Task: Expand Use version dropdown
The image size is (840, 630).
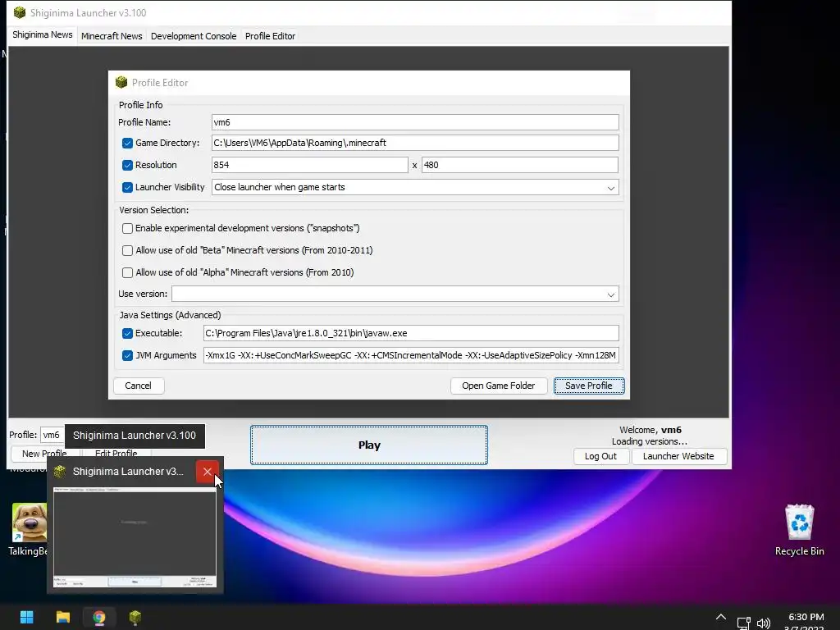Action: pyautogui.click(x=610, y=294)
